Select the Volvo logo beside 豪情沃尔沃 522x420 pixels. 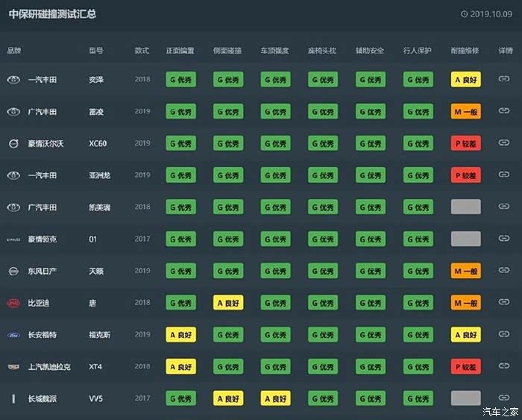tap(13, 143)
